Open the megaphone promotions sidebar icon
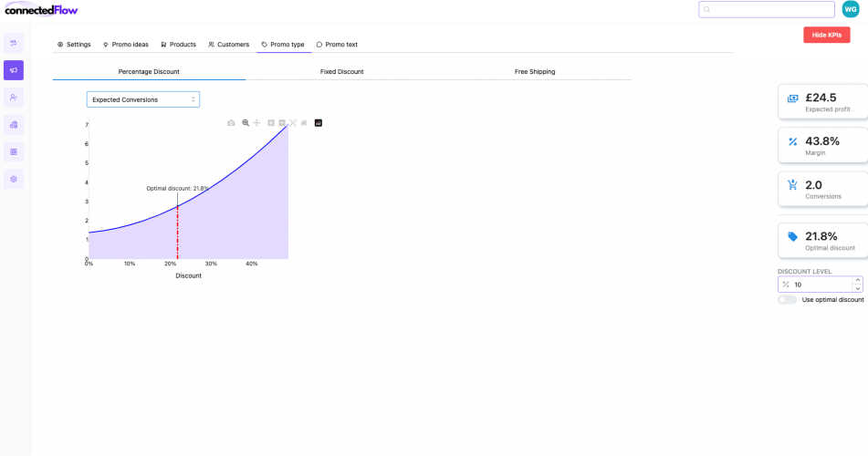The image size is (868, 456). [14, 70]
